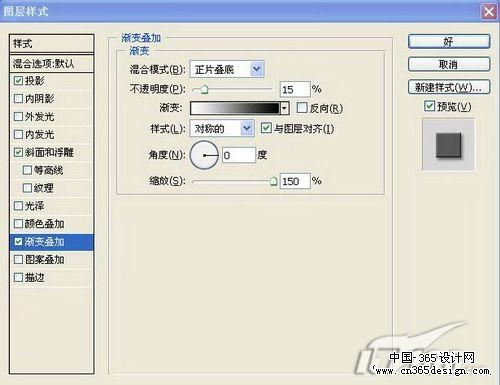Enable the 纹理 texture checkbox

(x=27, y=188)
